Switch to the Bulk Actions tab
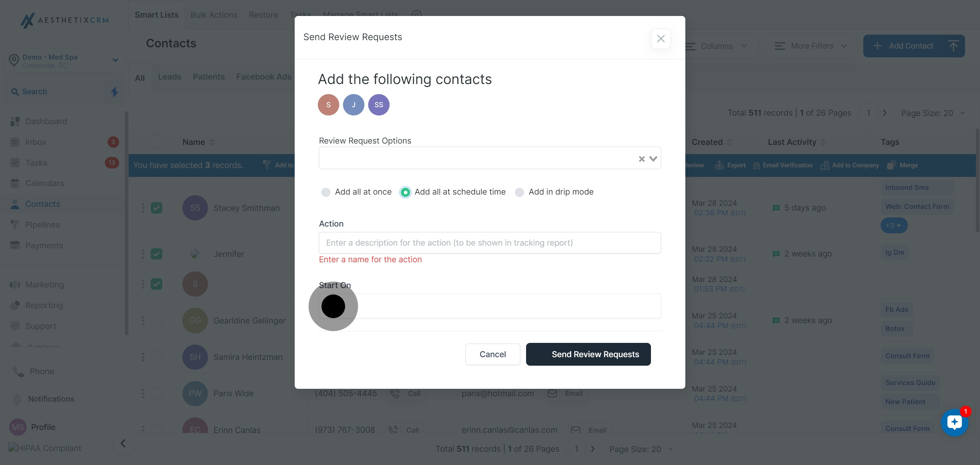 click(214, 15)
